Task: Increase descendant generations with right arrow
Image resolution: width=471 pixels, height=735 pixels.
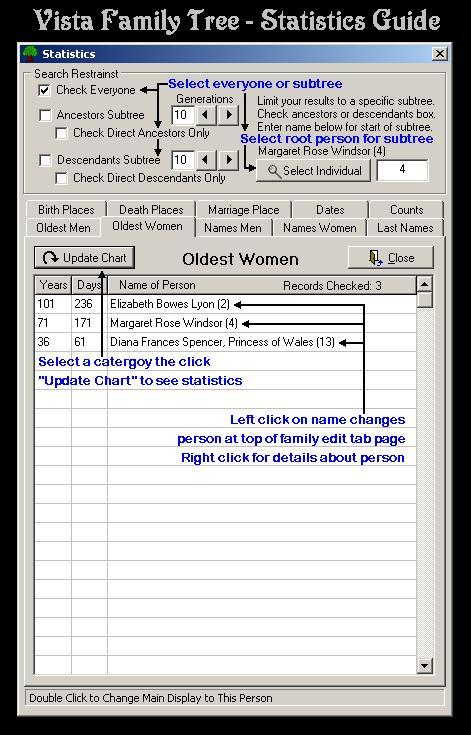Action: click(x=229, y=160)
